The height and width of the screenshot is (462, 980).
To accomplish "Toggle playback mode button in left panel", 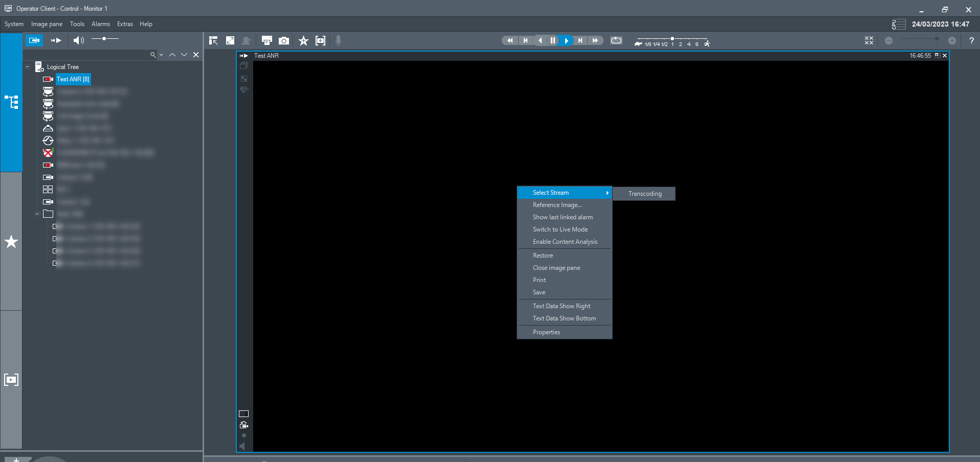I will coord(56,40).
